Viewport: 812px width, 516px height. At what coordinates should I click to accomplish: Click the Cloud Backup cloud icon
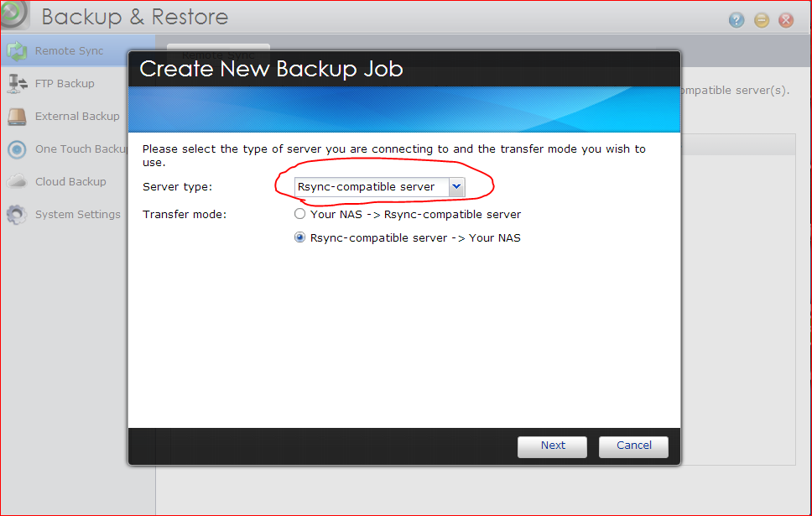pos(17,182)
